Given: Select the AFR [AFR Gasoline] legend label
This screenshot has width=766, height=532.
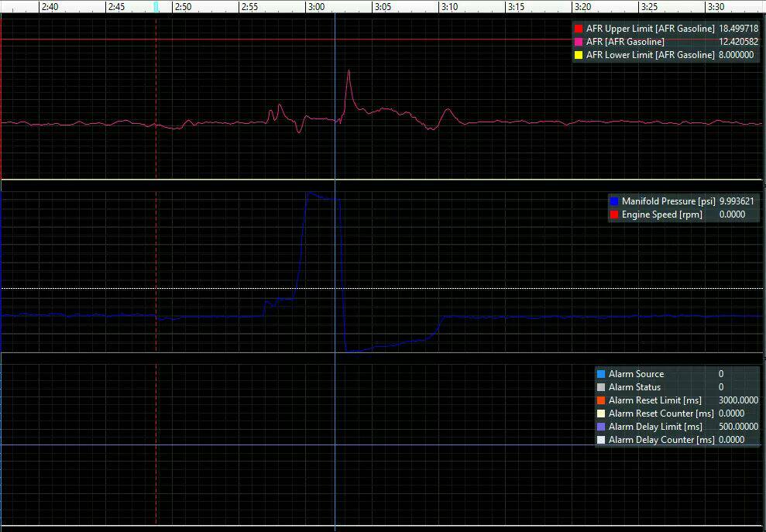Looking at the screenshot, I should pos(625,42).
